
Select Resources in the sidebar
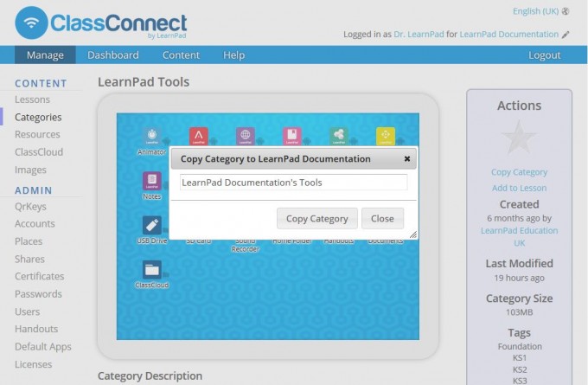[37, 134]
